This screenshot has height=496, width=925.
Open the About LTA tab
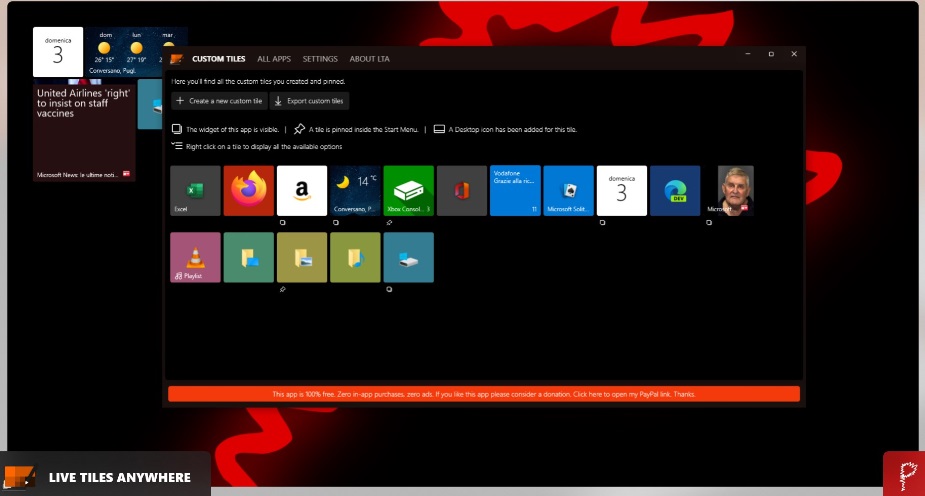[369, 59]
